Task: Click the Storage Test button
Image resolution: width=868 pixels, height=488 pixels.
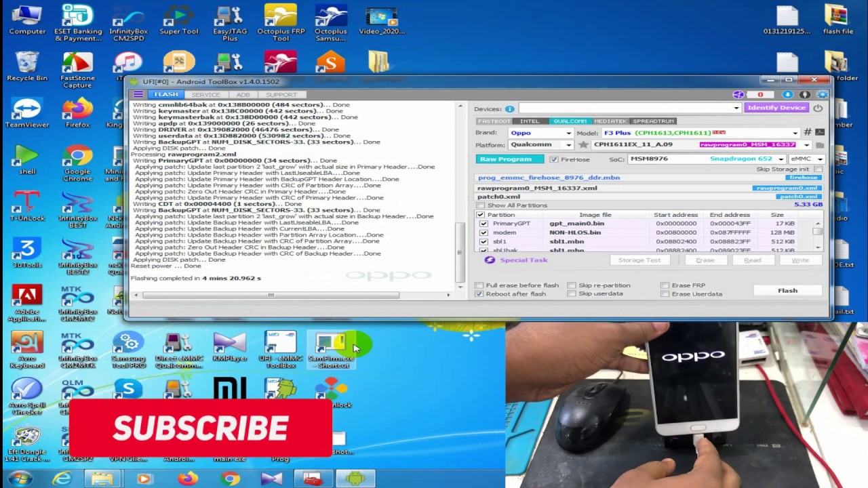Action: pos(639,260)
